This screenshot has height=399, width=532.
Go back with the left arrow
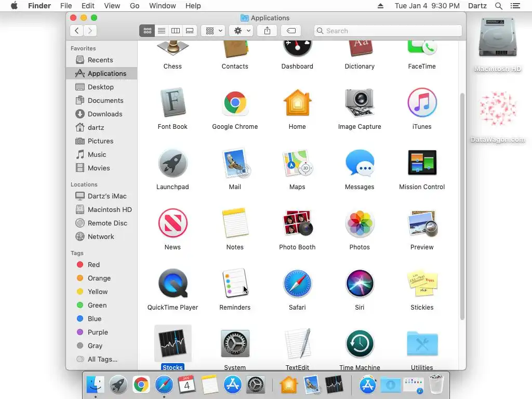tap(77, 31)
